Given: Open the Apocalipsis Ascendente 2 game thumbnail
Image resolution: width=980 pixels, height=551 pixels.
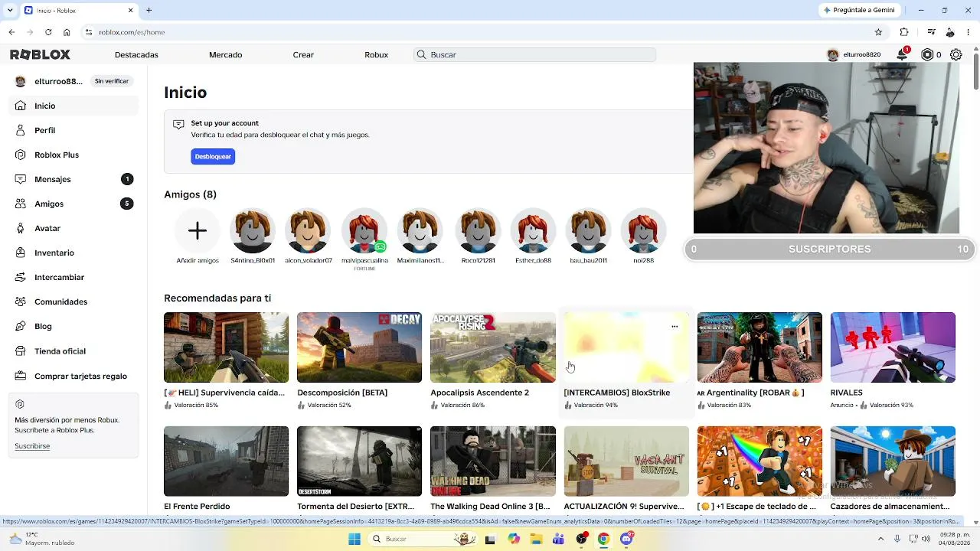Looking at the screenshot, I should (493, 347).
